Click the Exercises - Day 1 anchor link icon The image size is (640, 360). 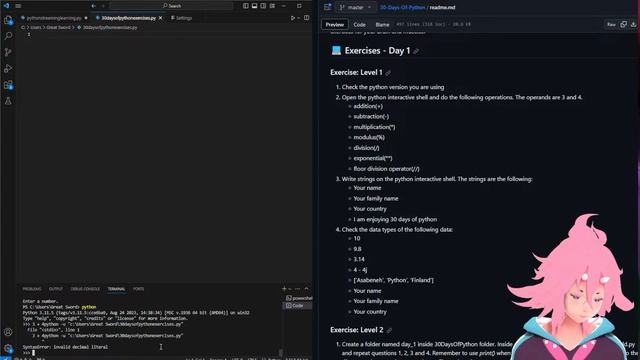tap(416, 51)
